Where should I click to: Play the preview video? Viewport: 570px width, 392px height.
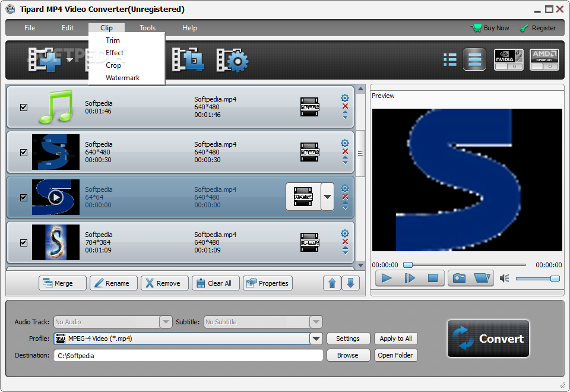[x=386, y=278]
